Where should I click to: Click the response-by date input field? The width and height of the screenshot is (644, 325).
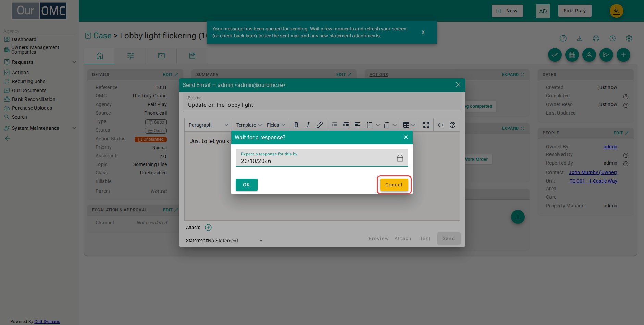point(322,158)
